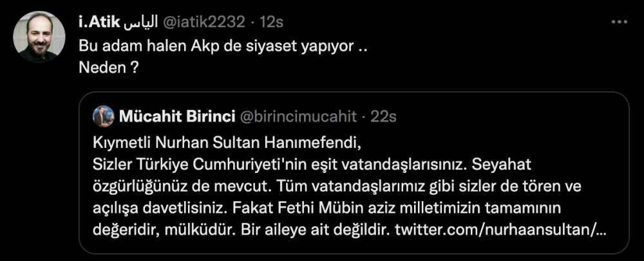Open the @iatik2232 handle

[x=201, y=22]
